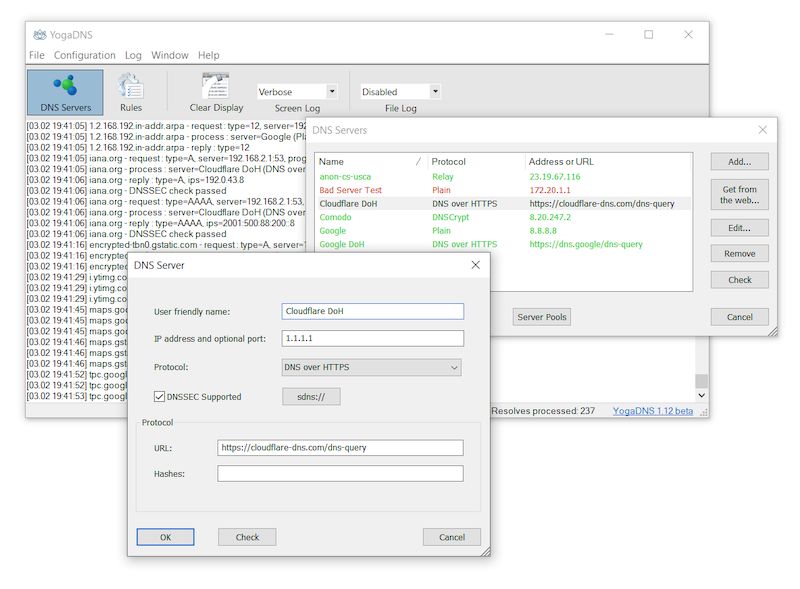Open the Rules toolbar icon
The width and height of the screenshot is (800, 589).
click(x=130, y=90)
